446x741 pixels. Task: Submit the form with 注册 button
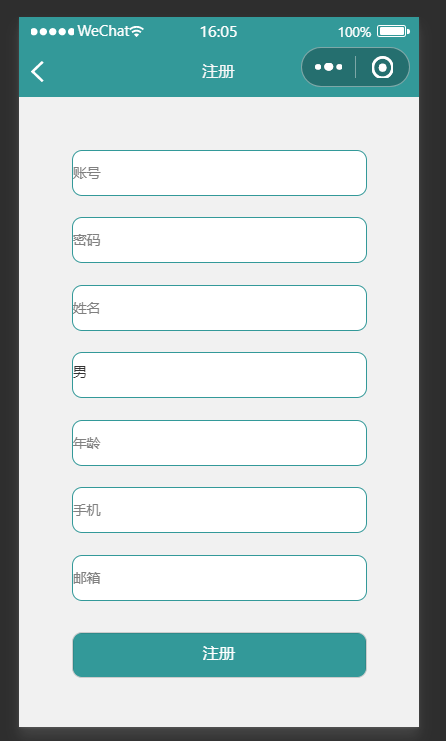tap(219, 655)
